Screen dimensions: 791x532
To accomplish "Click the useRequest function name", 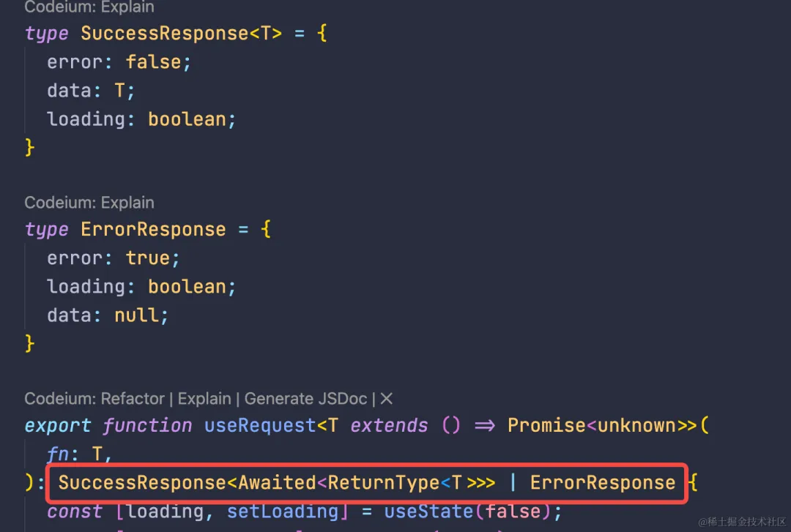I will pos(260,426).
